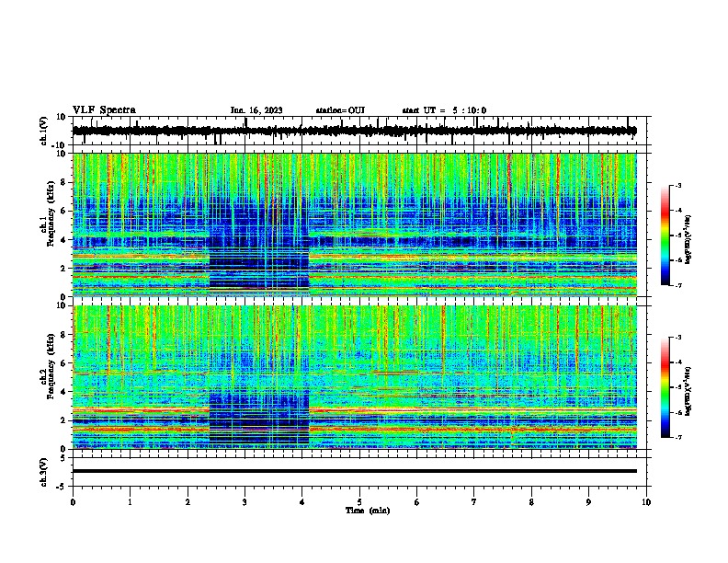Click time axis tick label "8"
The image size is (728, 563).
point(531,502)
